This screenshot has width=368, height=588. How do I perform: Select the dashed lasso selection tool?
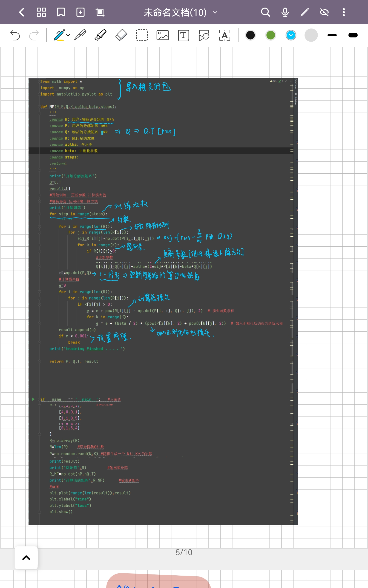142,35
